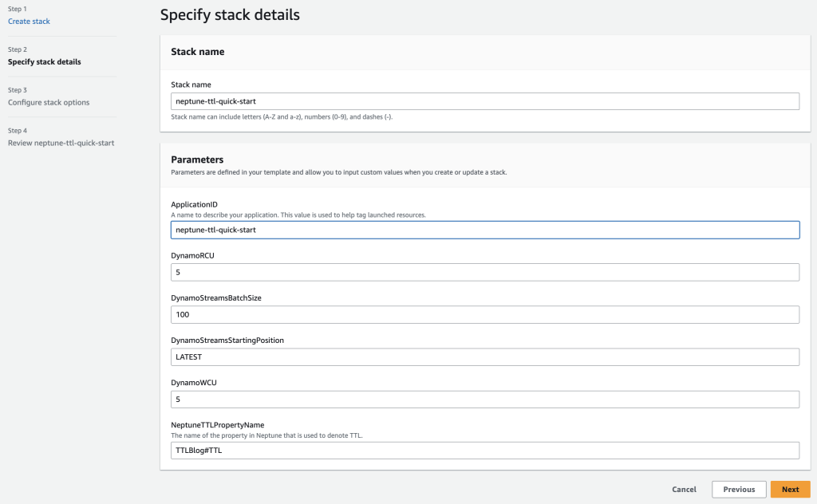Viewport: 817px width, 504px height.
Task: Select the Review neptune-ttl-quick-start step
Action: (59, 142)
